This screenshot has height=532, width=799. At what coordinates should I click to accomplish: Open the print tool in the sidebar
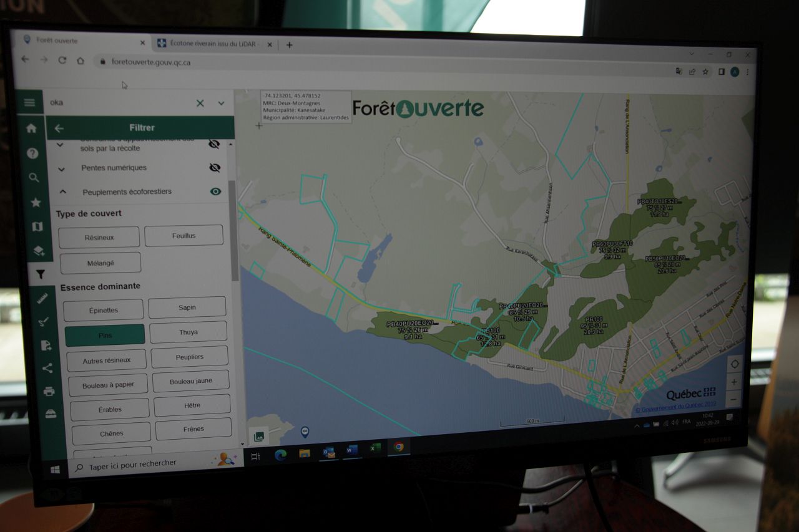49,391
